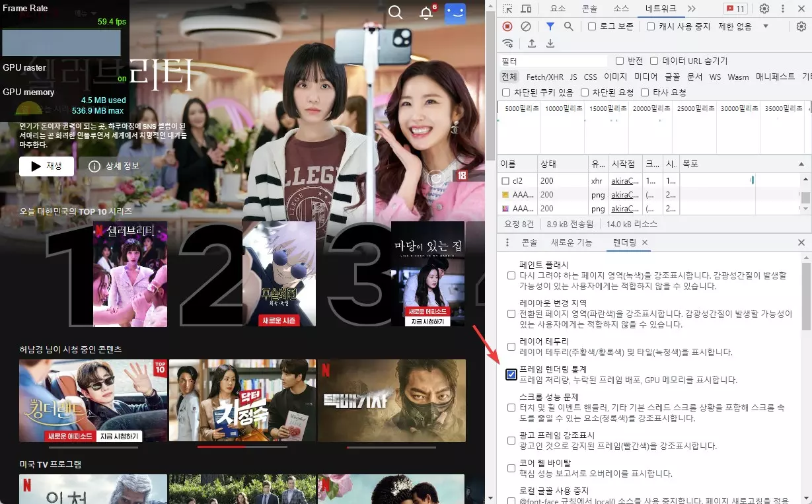Click in the 필터 input field
This screenshot has width=812, height=504.
tap(554, 61)
